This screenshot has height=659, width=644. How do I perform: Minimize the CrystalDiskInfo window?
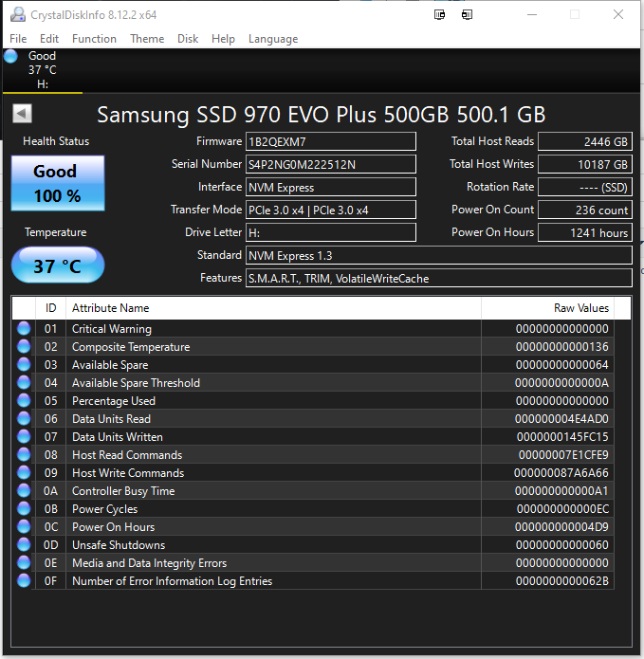pos(532,15)
